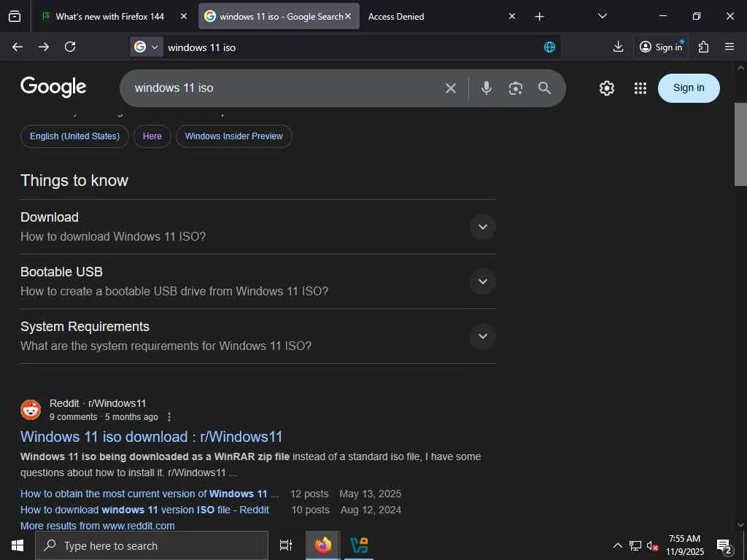Open How to obtain the most current version link
The width and height of the screenshot is (747, 560).
[x=150, y=494]
